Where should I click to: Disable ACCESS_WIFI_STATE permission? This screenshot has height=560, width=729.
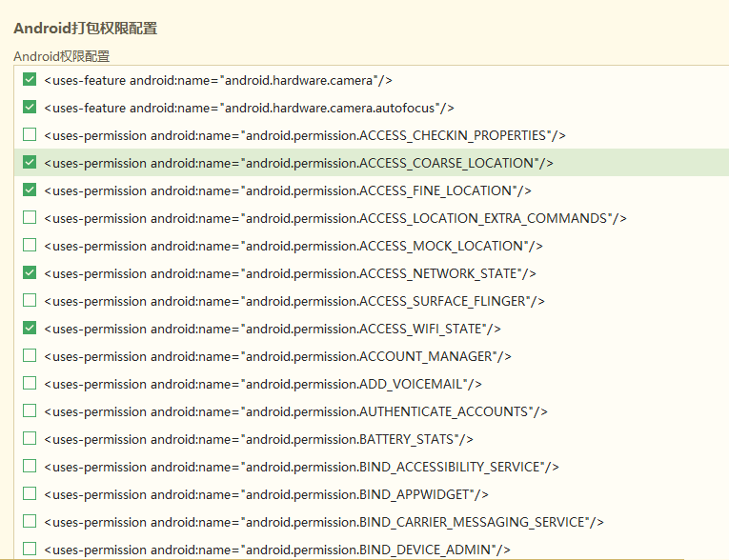click(30, 329)
